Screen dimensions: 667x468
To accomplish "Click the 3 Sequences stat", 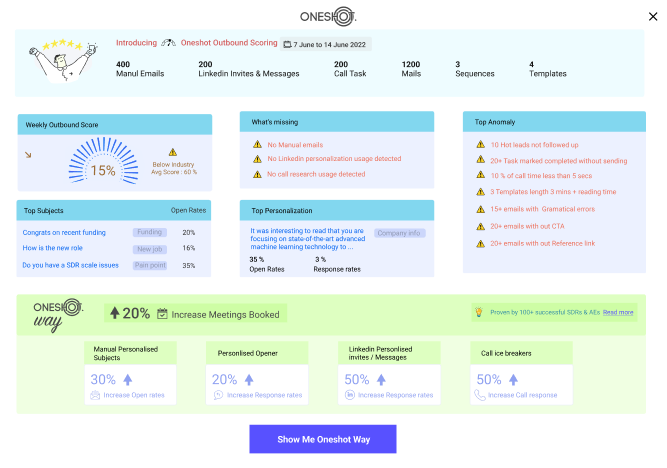I will [475, 69].
